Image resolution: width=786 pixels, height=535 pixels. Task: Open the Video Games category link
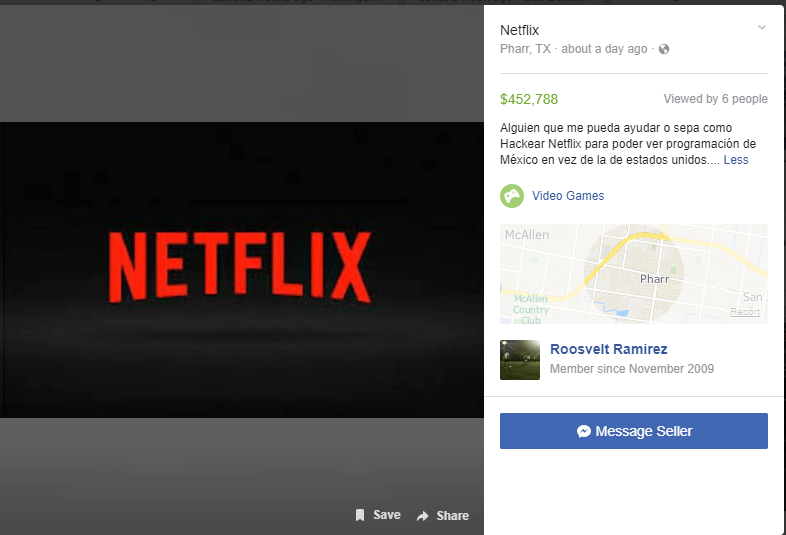(568, 196)
